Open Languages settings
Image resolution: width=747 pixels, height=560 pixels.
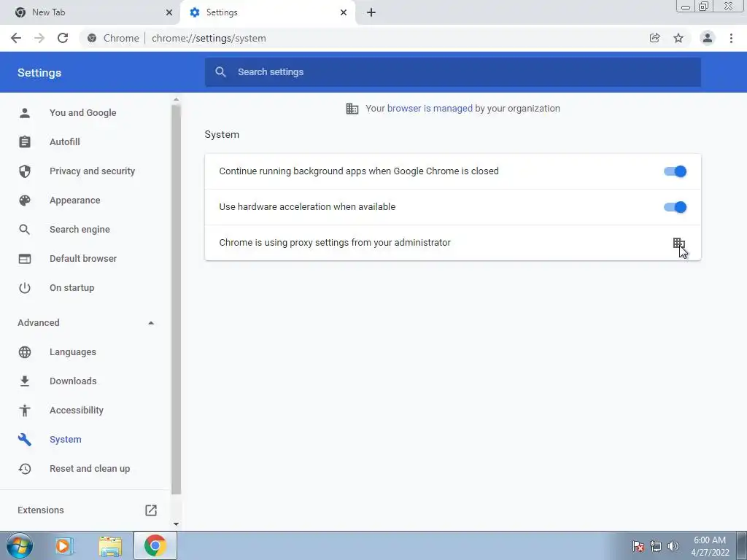[73, 352]
